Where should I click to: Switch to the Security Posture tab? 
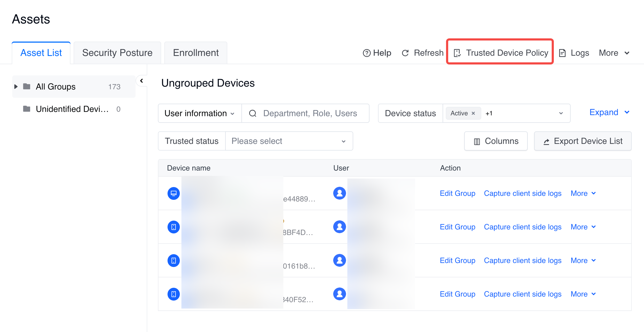pos(117,53)
